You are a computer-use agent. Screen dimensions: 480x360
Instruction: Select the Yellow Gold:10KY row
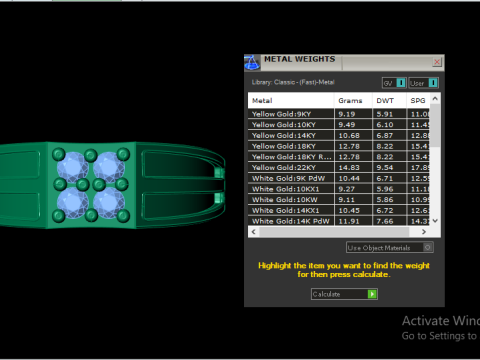[338, 125]
